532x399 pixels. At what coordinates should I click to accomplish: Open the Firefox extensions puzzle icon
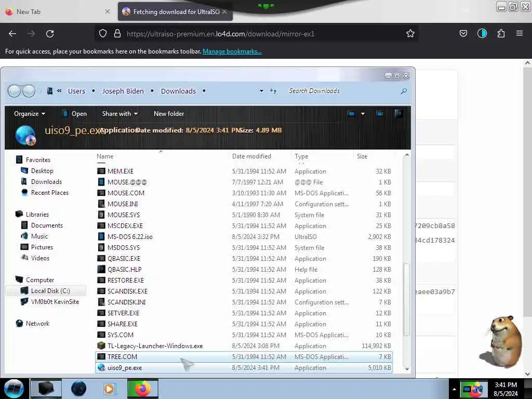501,33
